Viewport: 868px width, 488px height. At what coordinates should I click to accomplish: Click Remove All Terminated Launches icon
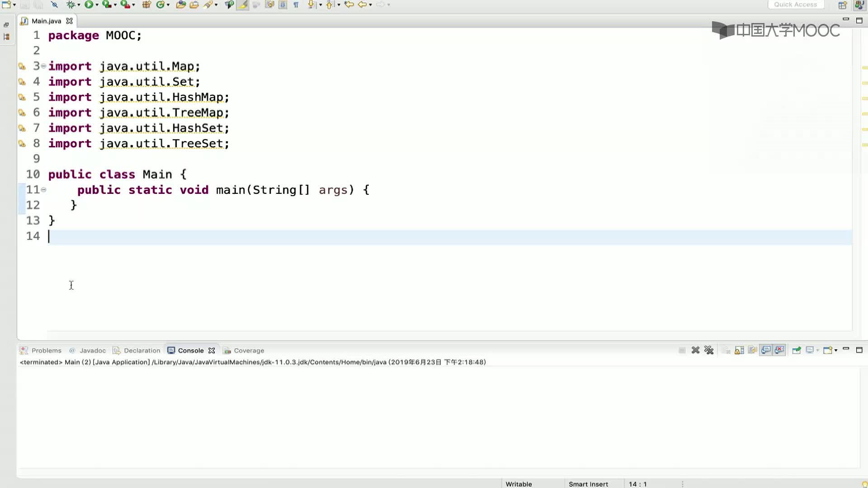[709, 350]
